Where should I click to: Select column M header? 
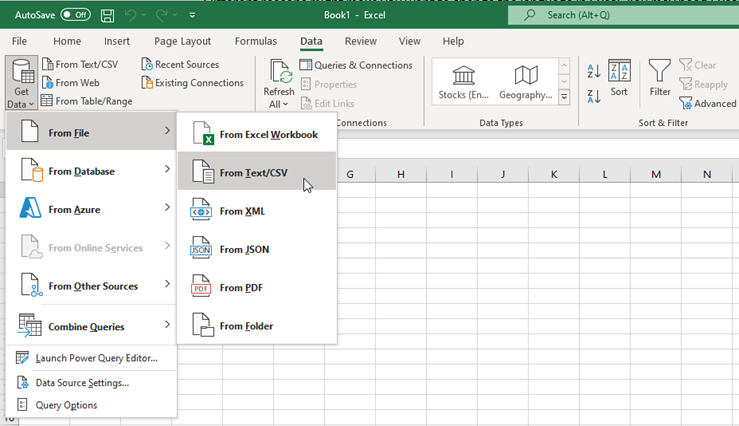[x=656, y=174]
